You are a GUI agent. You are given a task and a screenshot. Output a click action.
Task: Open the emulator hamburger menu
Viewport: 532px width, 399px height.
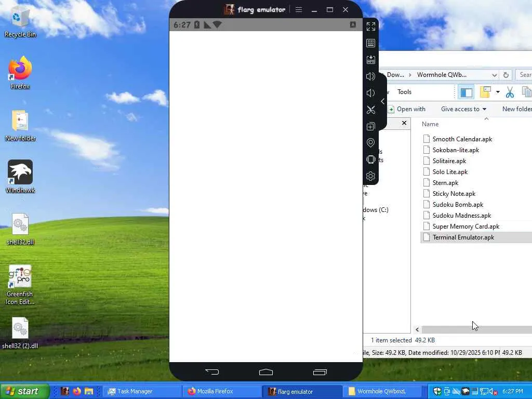click(299, 9)
